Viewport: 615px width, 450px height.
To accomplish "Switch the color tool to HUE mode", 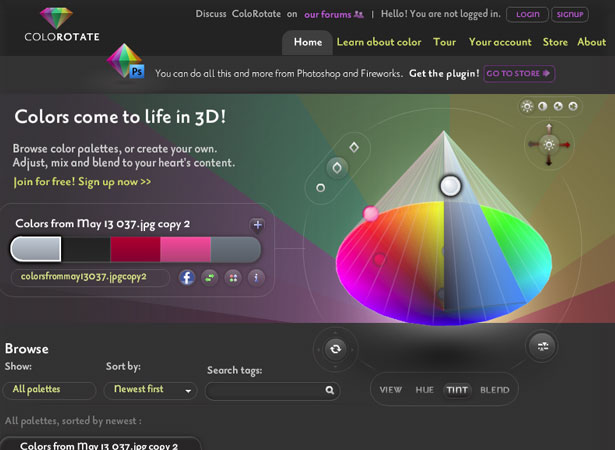I will click(424, 390).
